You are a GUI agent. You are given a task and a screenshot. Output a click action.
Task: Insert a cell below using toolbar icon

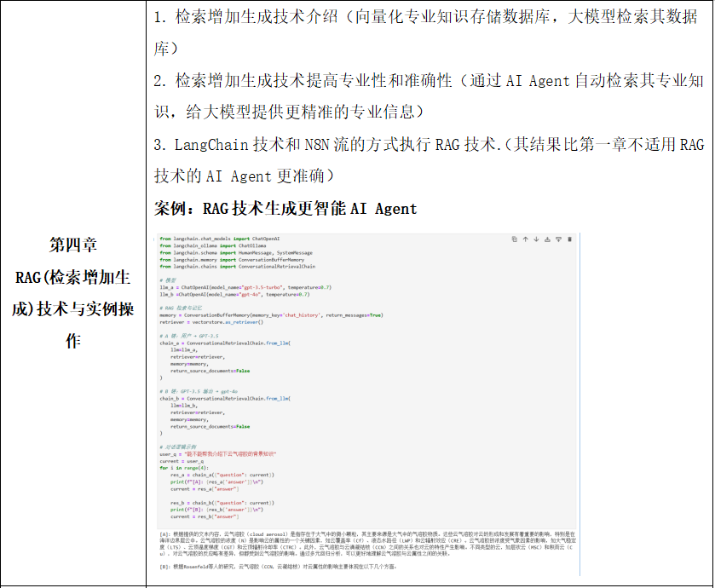[558, 239]
